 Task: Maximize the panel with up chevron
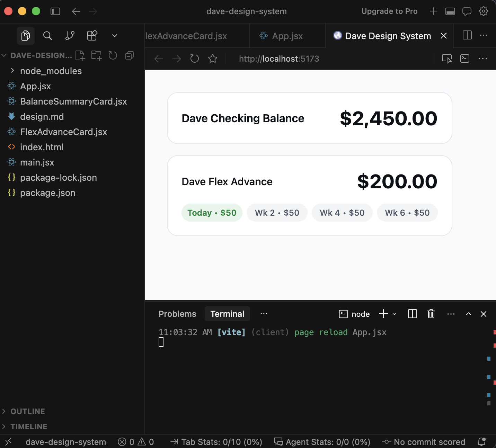point(469,314)
